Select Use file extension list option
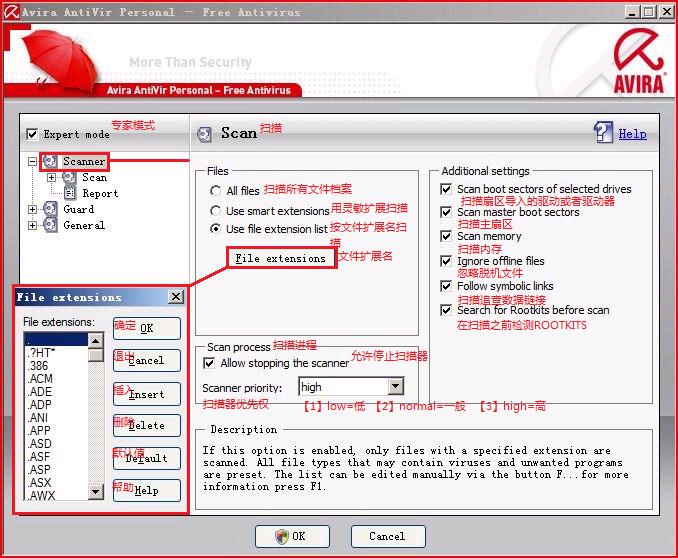The width and height of the screenshot is (678, 558). (215, 228)
